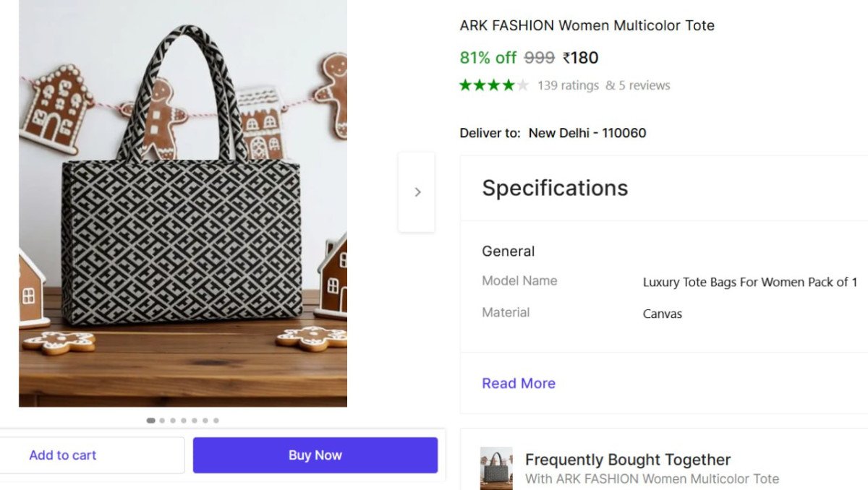Click the ARK FASHION Women Multicolor Tote title
Viewport: 868px width, 490px height.
tap(587, 25)
